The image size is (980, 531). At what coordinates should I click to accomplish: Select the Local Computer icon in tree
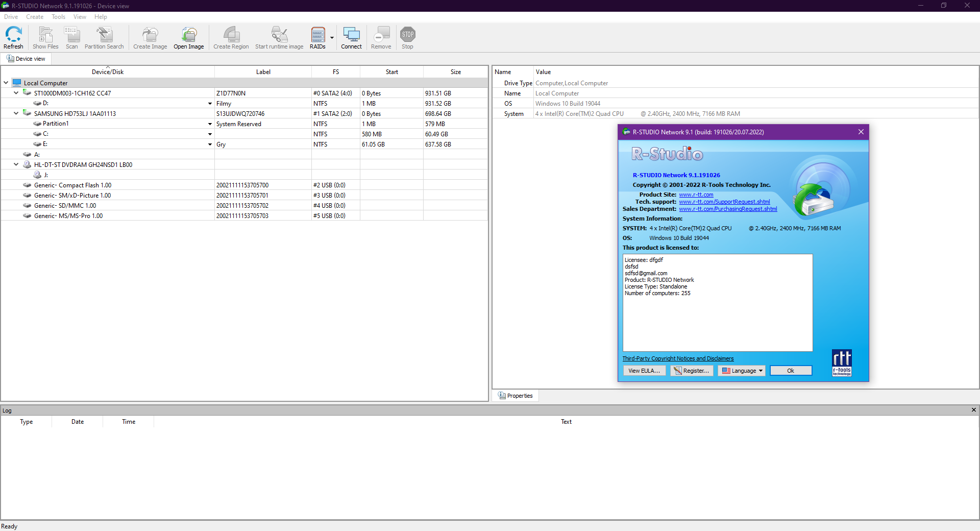[x=17, y=83]
